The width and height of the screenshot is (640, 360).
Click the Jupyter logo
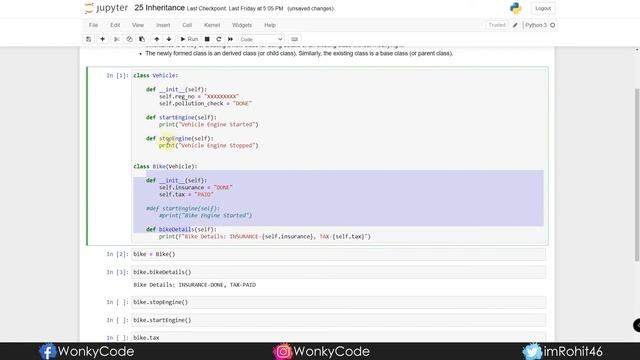[x=106, y=8]
